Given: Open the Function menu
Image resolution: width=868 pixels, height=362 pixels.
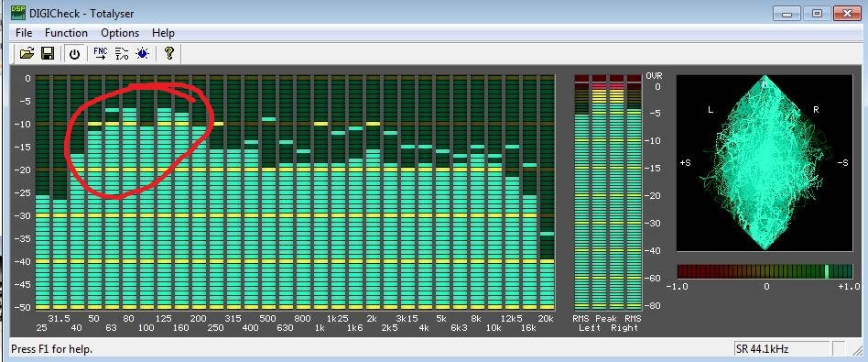Looking at the screenshot, I should (x=67, y=33).
